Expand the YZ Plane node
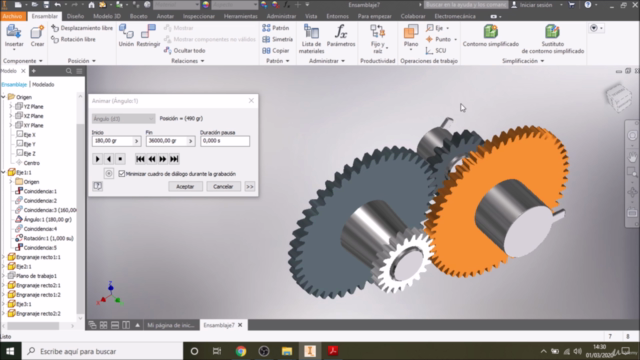 coord(11,107)
